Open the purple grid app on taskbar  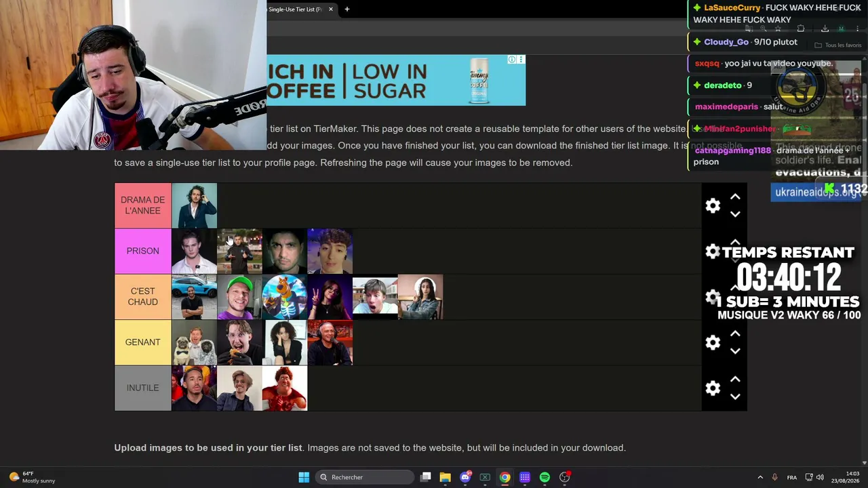point(525,477)
